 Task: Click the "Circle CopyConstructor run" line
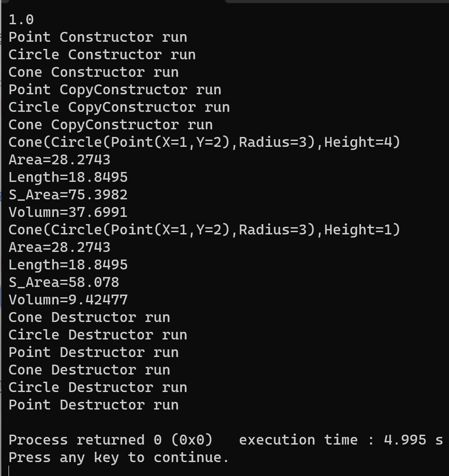click(x=119, y=107)
